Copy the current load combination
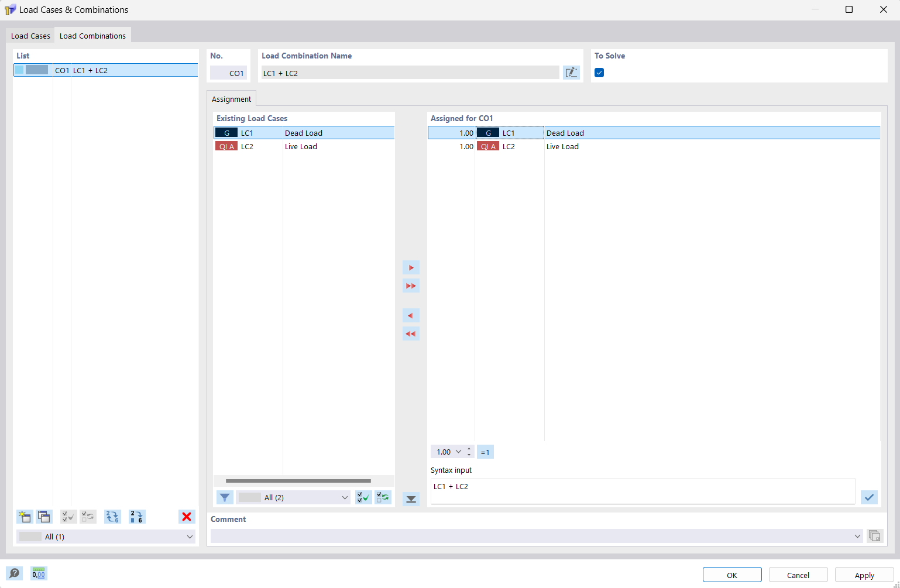 tap(44, 517)
